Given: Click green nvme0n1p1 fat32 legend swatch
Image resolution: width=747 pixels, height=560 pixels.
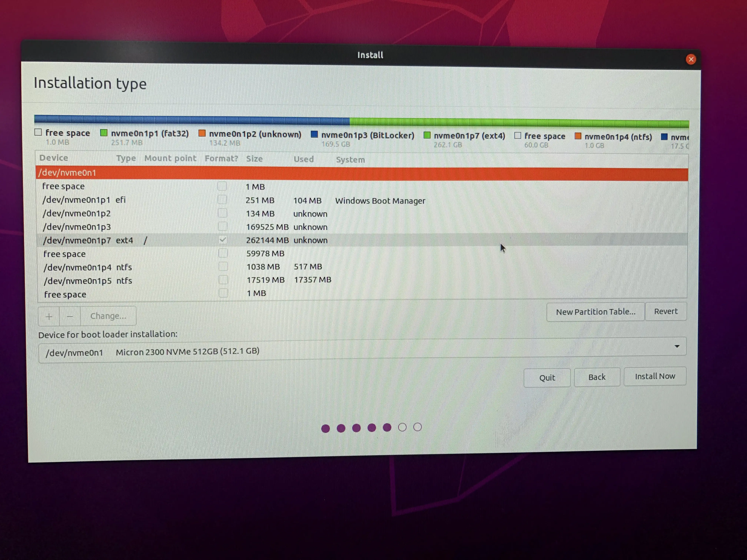Looking at the screenshot, I should [104, 133].
